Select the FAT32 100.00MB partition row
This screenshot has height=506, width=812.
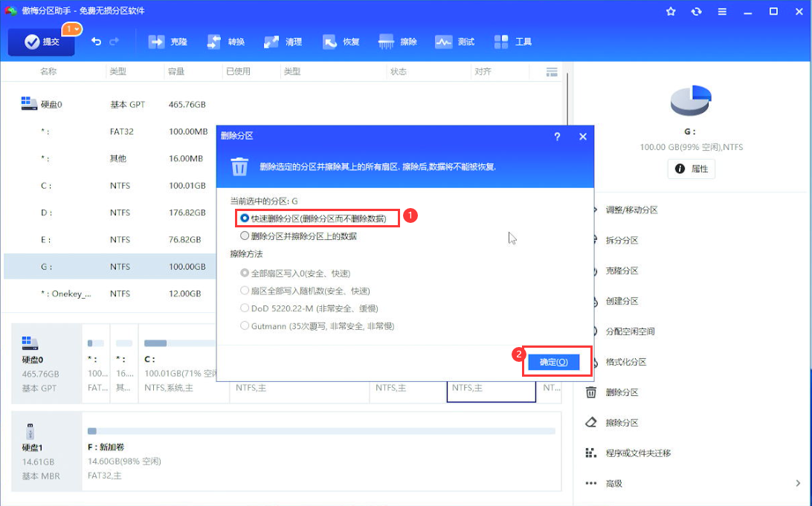click(x=110, y=132)
